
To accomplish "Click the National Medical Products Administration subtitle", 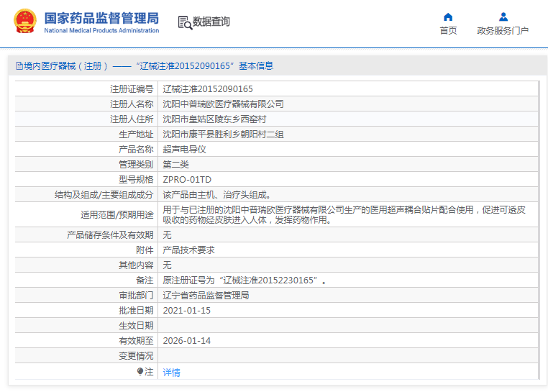I will pyautogui.click(x=101, y=31).
